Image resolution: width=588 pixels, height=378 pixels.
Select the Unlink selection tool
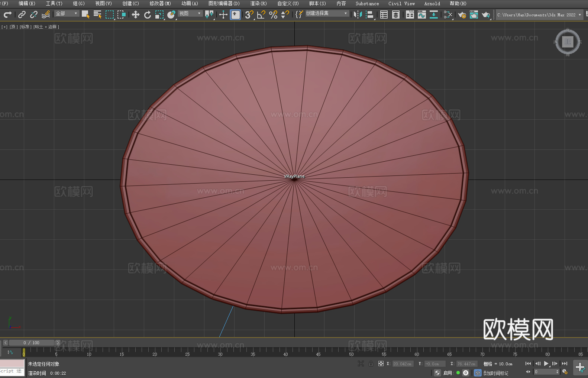coord(34,14)
